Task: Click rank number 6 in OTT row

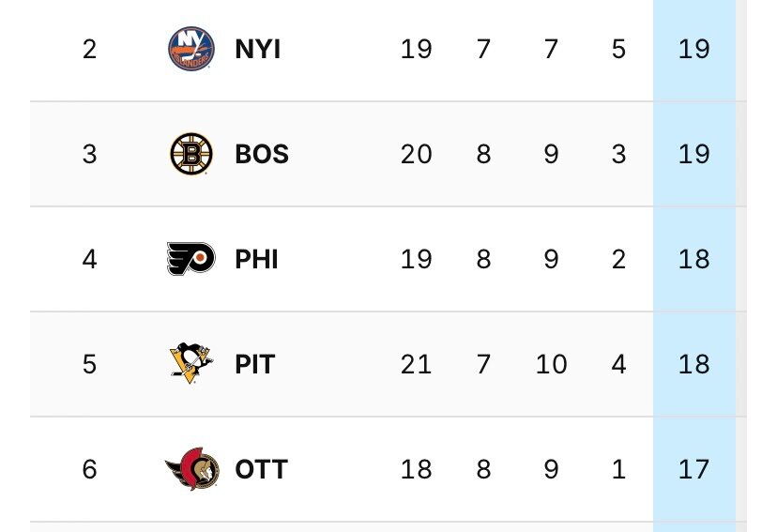Action: coord(89,469)
